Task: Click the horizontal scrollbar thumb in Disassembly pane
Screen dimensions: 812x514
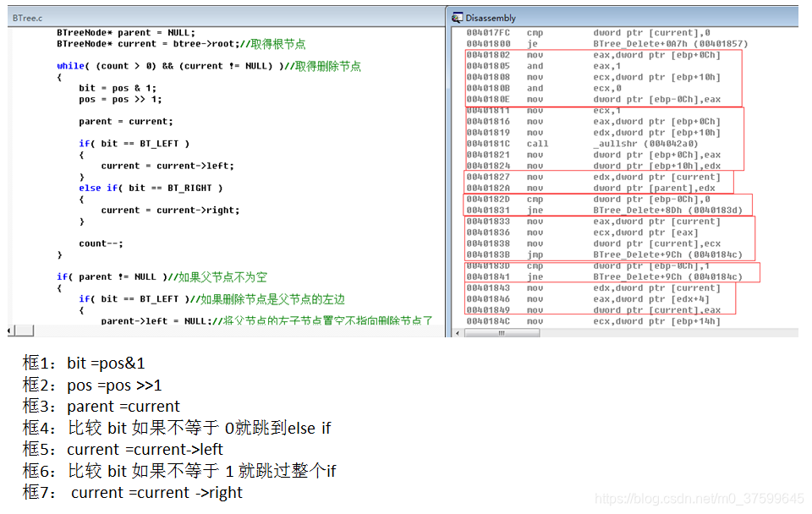Action: [x=502, y=333]
